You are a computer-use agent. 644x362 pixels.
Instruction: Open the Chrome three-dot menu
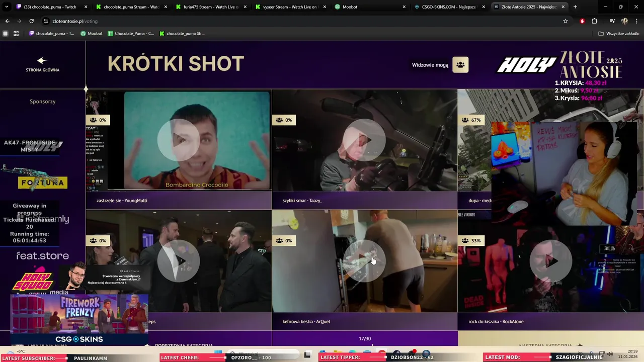click(637, 21)
